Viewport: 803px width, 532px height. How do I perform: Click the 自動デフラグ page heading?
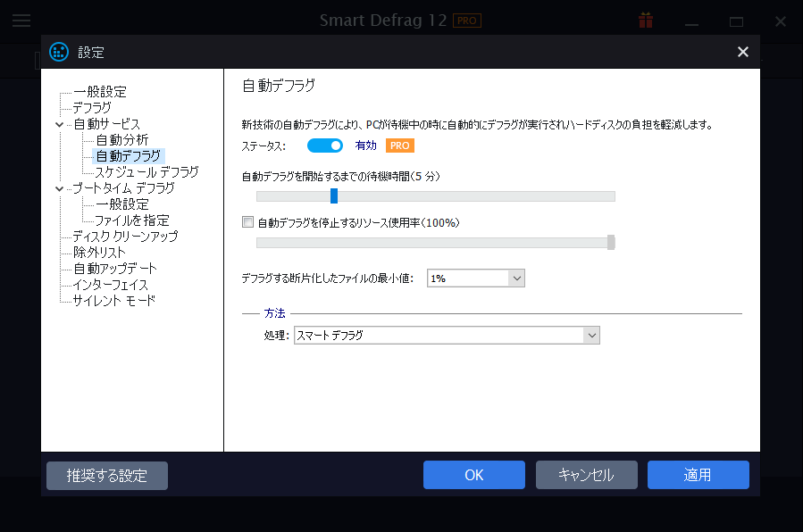point(279,86)
